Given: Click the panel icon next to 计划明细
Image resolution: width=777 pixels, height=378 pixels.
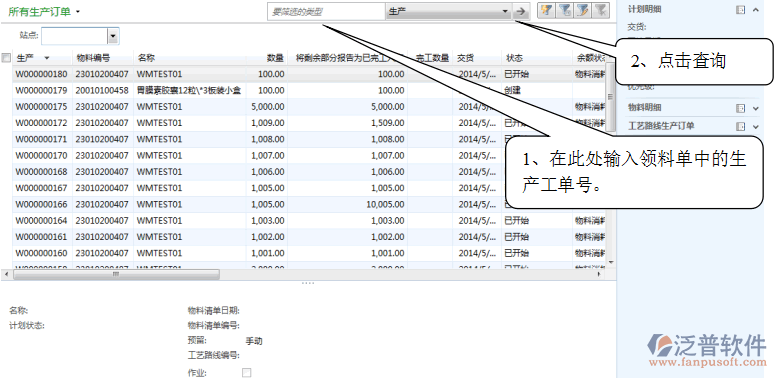Looking at the screenshot, I should [740, 10].
